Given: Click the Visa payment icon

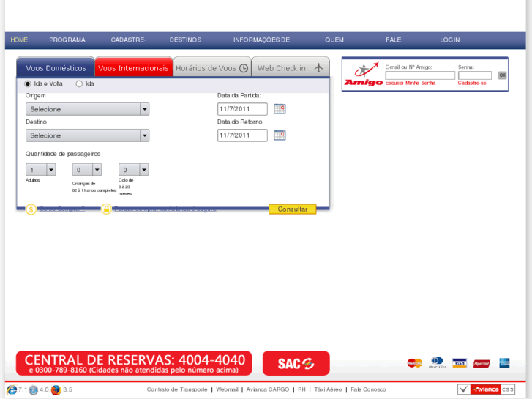Looking at the screenshot, I should 460,363.
